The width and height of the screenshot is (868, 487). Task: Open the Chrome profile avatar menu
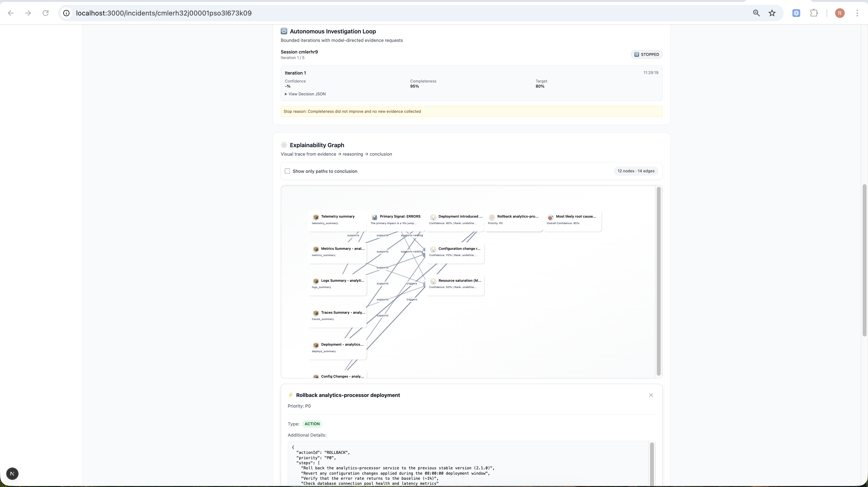tap(839, 13)
